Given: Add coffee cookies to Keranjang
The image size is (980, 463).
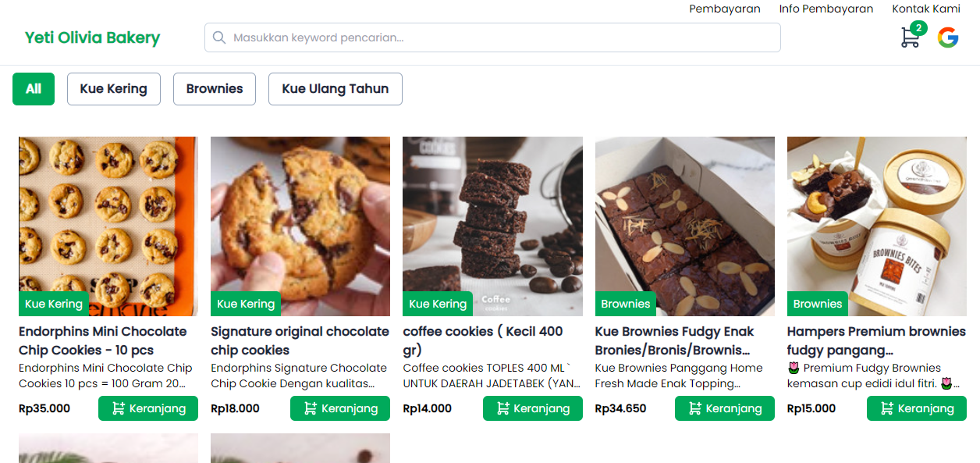Looking at the screenshot, I should tap(532, 408).
